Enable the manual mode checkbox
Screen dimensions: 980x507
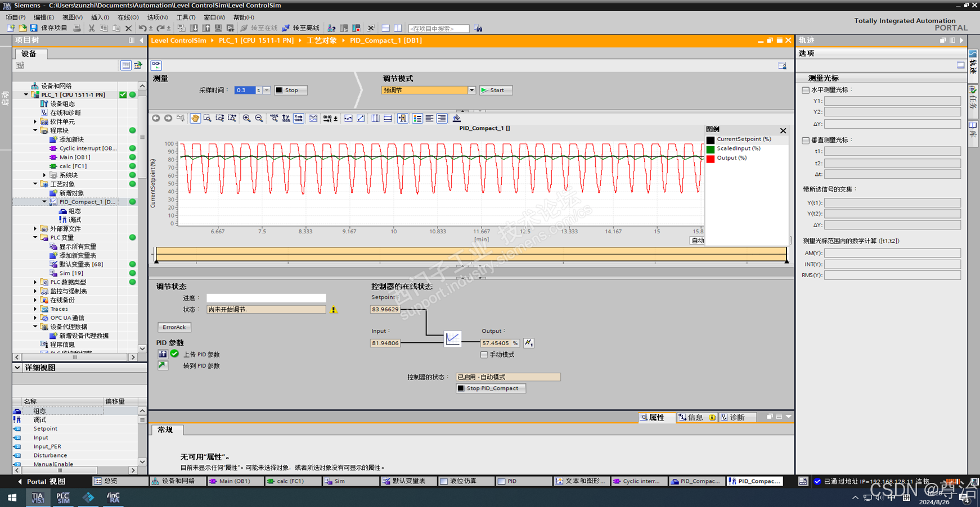[x=484, y=355]
